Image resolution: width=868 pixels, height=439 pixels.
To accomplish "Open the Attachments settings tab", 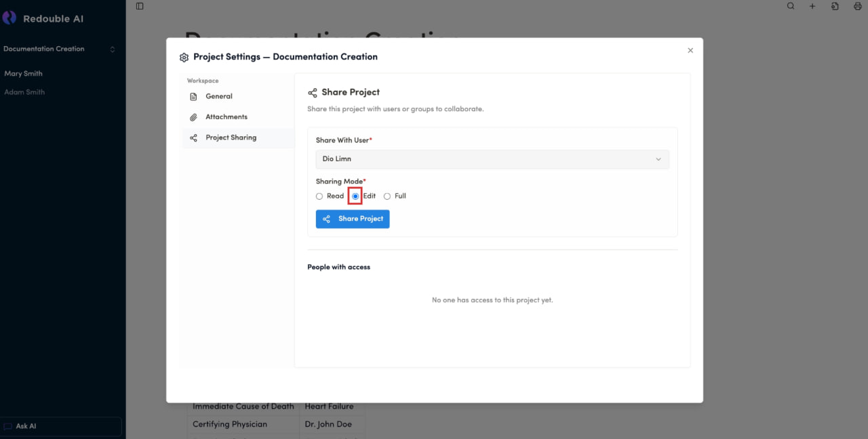I will coord(226,117).
